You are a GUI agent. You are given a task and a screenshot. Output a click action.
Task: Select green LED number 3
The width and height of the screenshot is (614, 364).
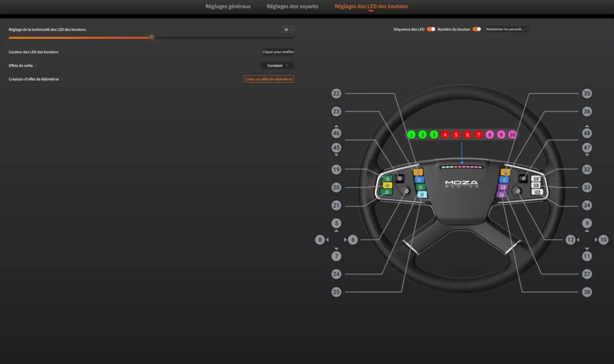pyautogui.click(x=434, y=135)
